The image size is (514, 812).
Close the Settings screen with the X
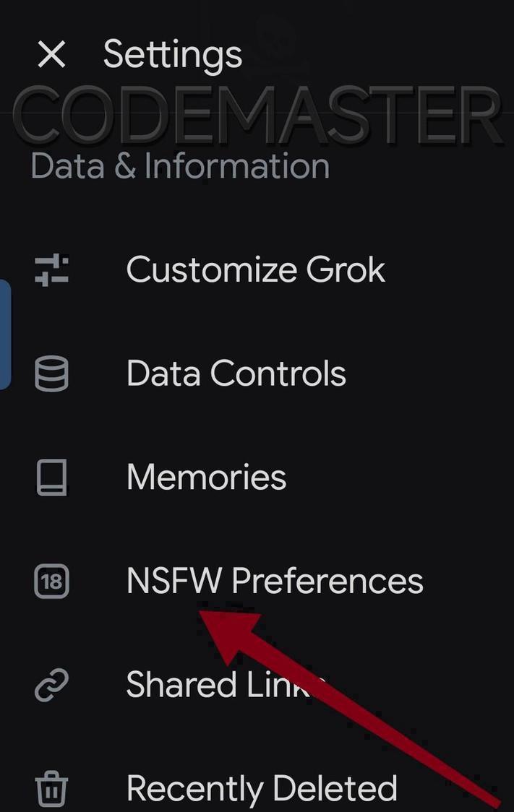coord(51,54)
